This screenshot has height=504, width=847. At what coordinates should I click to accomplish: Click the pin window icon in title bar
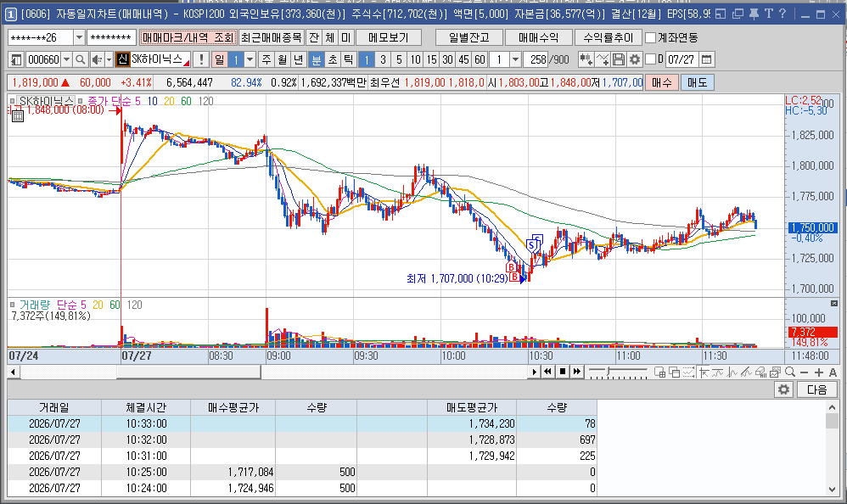click(x=754, y=14)
